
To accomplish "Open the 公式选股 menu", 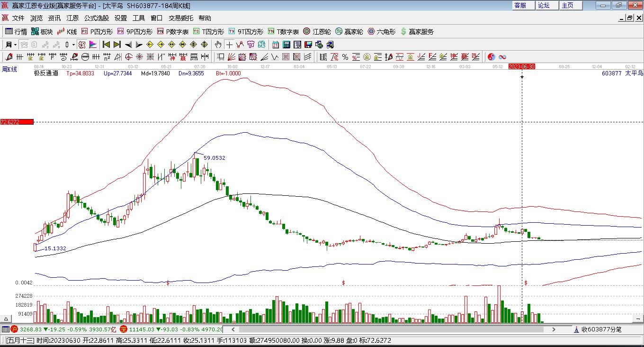I will 97,18.
